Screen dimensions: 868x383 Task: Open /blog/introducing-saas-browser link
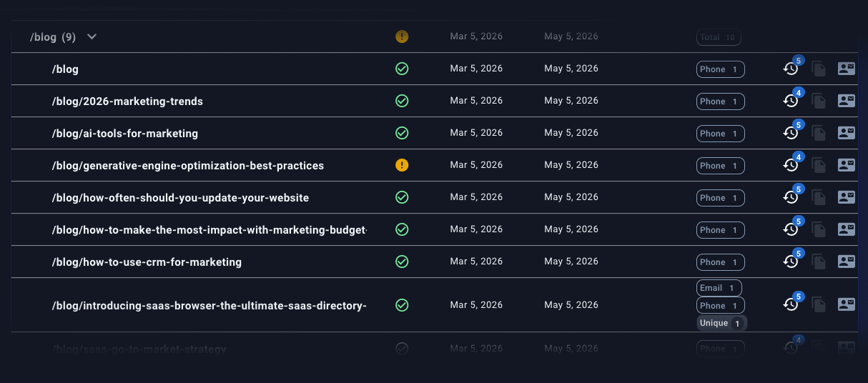pyautogui.click(x=209, y=306)
